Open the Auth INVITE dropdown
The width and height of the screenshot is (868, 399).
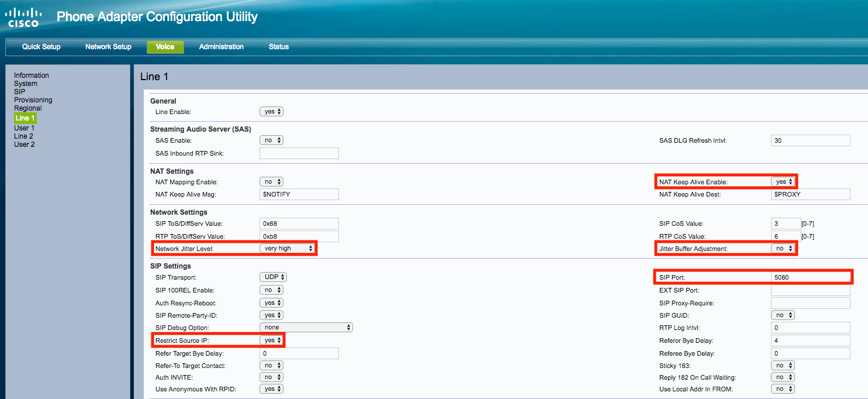271,378
